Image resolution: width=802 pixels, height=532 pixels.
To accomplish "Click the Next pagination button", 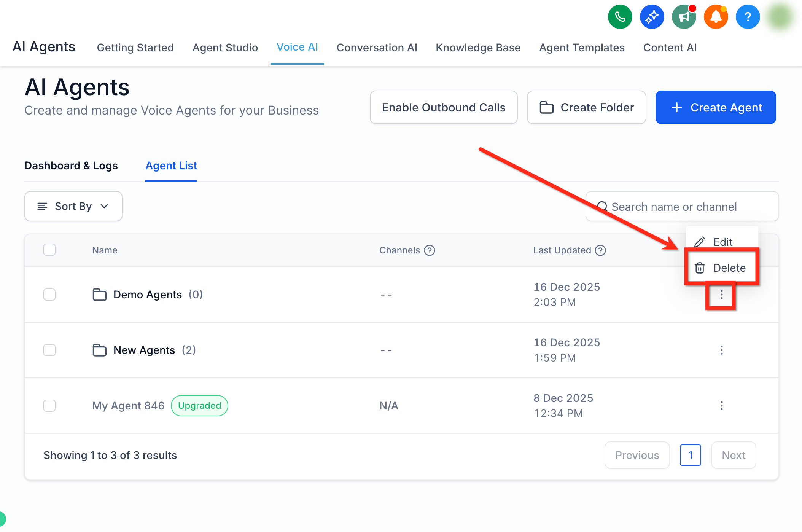I will 734,455.
